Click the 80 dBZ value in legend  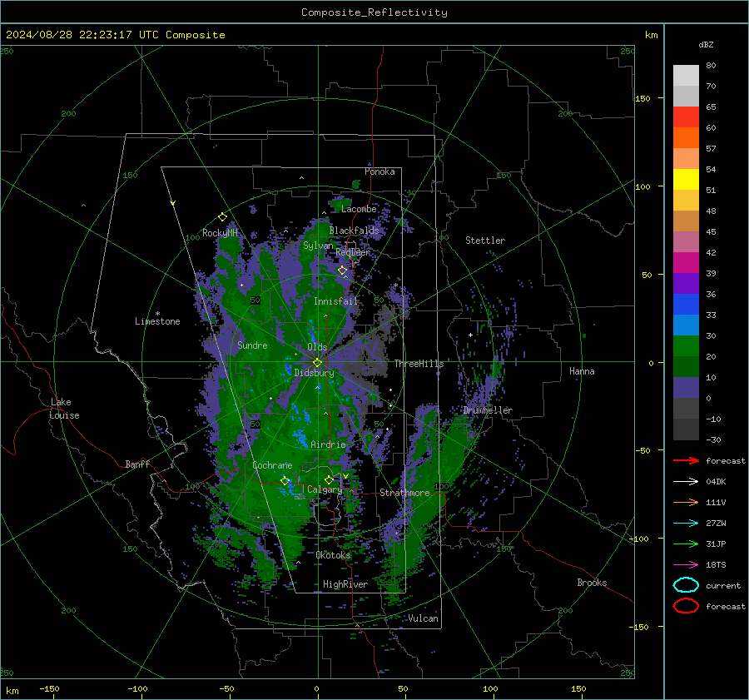coord(711,66)
